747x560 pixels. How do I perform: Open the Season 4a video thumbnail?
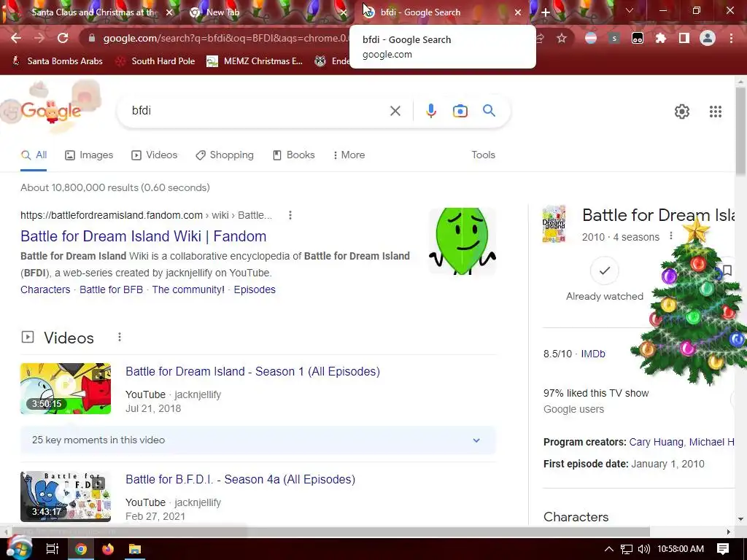[66, 496]
